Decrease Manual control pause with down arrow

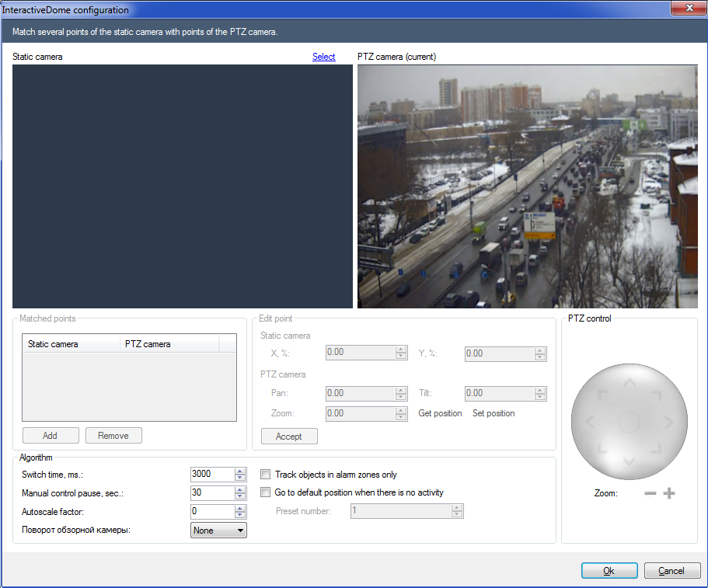point(241,496)
